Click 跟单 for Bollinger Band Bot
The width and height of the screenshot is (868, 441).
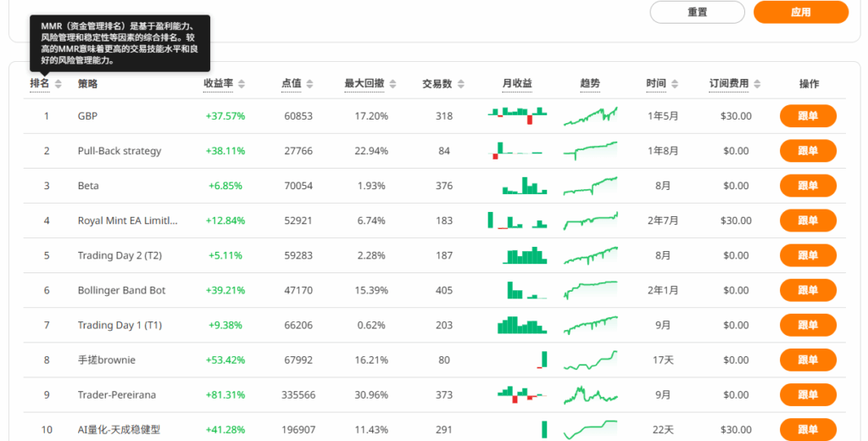(x=808, y=290)
